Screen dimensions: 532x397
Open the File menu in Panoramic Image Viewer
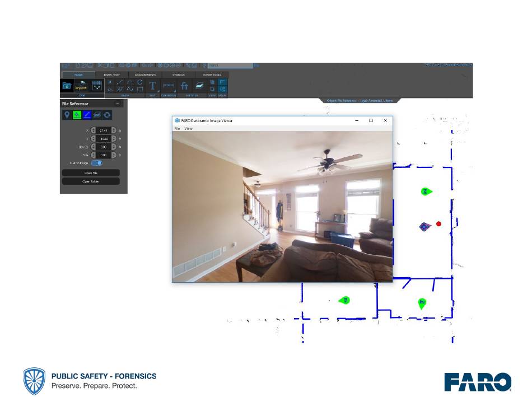click(177, 129)
